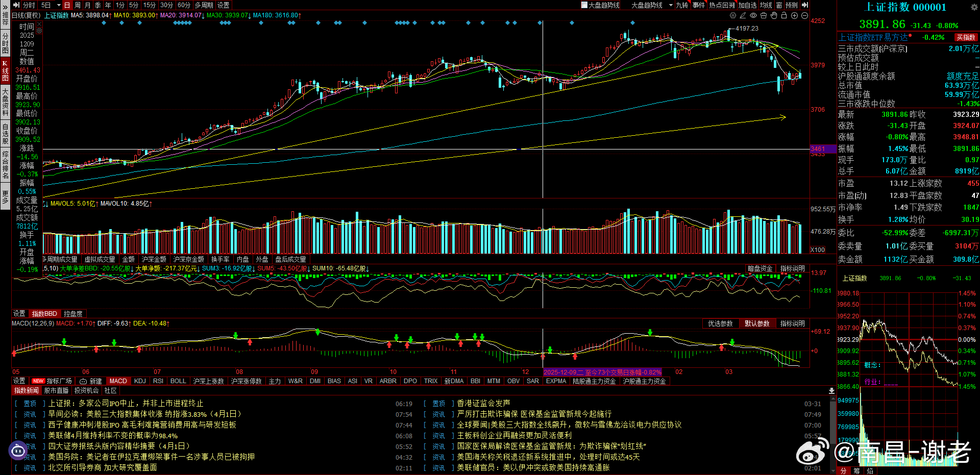Click 优选参数 for MACD
This screenshot has width=980, height=475.
[720, 323]
